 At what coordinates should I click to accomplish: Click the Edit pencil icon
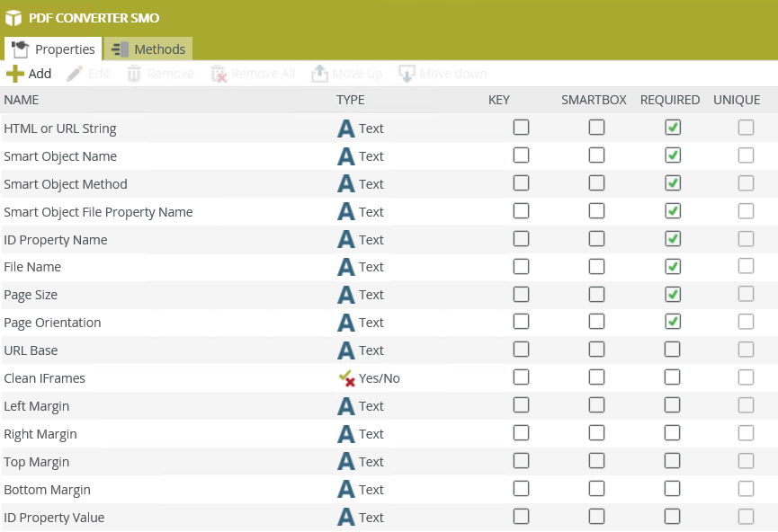pos(76,74)
